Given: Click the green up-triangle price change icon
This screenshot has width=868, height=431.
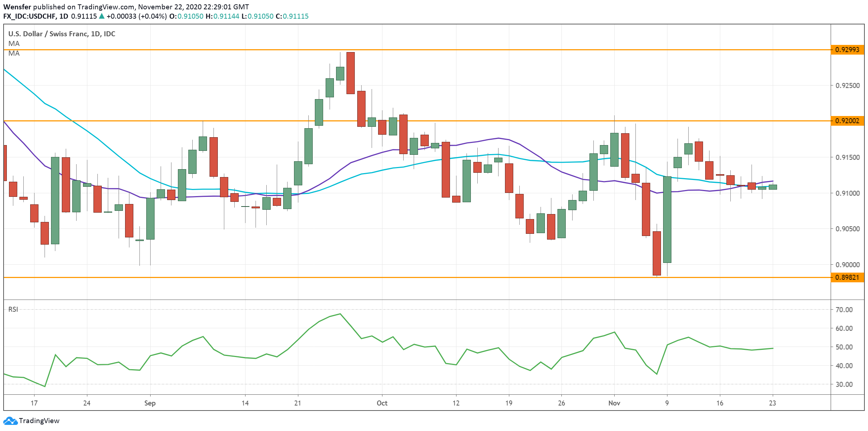Looking at the screenshot, I should coord(102,16).
